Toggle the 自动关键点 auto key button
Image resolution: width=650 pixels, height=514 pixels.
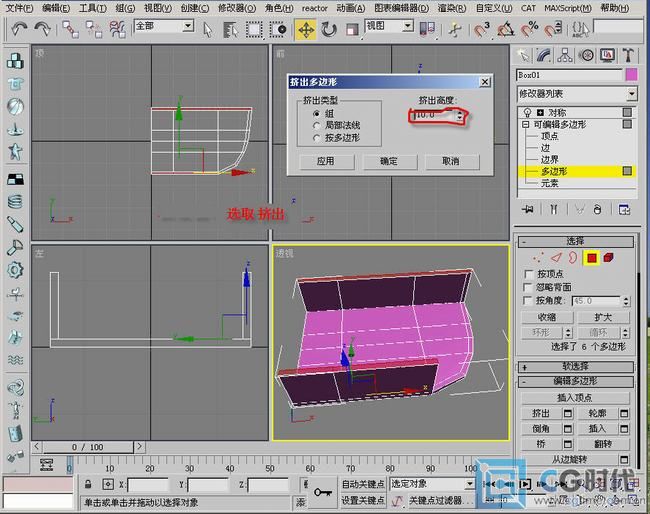tap(363, 484)
